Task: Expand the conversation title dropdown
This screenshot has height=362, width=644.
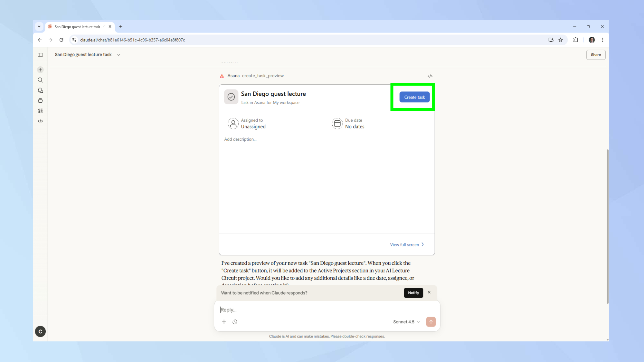Action: pos(118,55)
